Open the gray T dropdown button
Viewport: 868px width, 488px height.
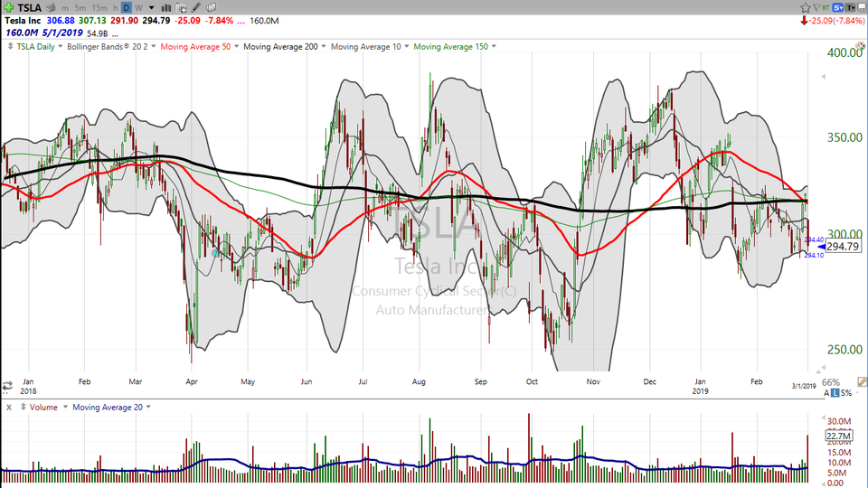[850, 7]
